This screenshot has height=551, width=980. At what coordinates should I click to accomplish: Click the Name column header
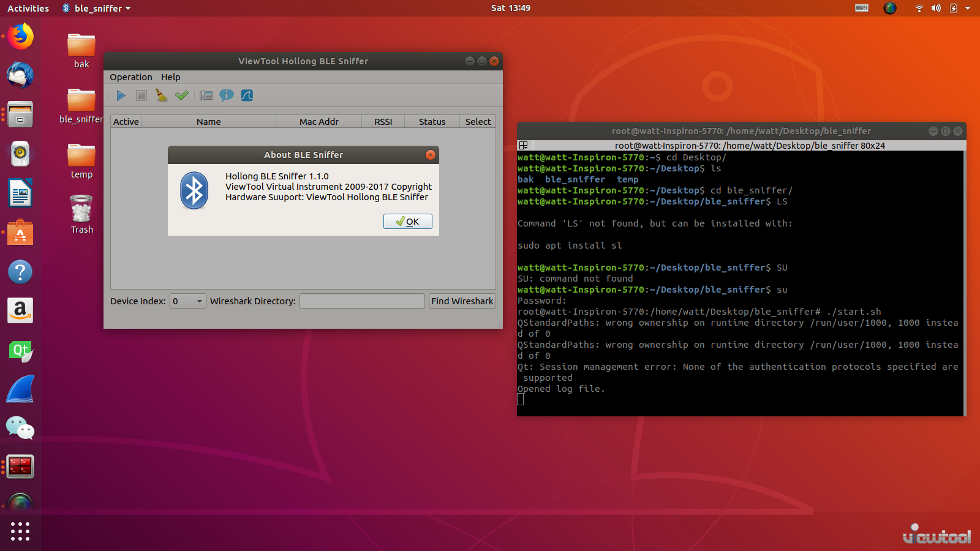click(x=209, y=122)
